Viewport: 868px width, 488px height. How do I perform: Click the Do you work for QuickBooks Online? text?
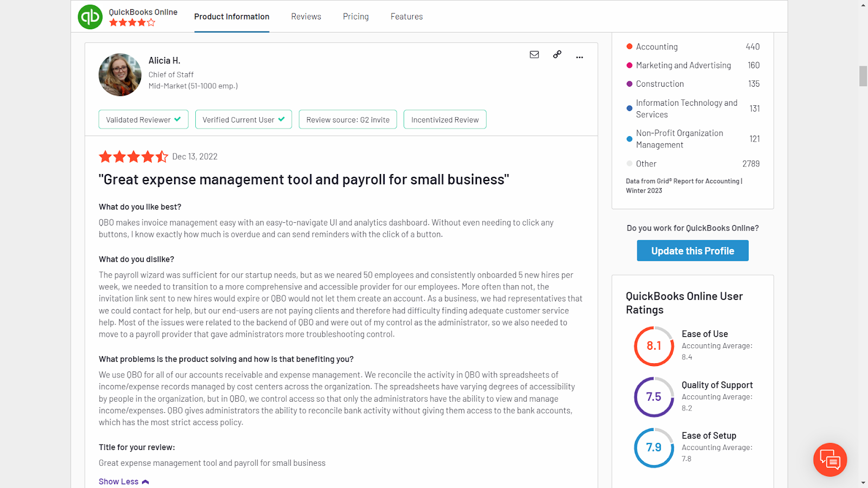tap(693, 228)
